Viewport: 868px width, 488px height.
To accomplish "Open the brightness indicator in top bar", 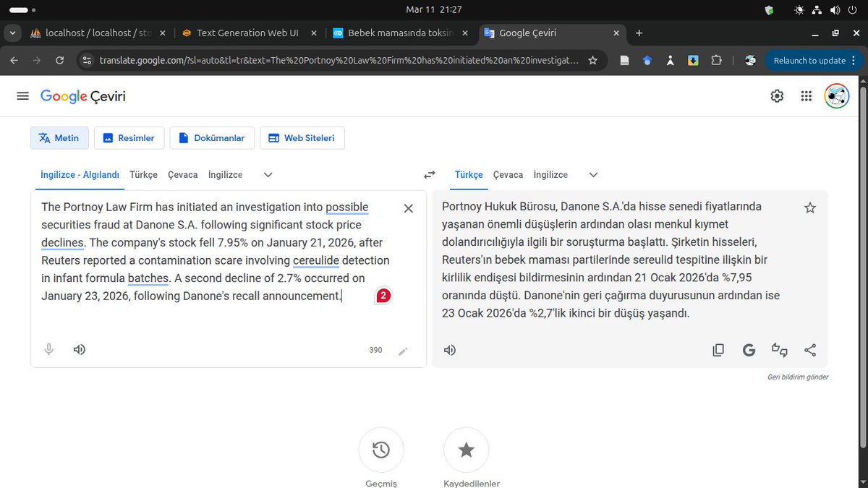I will click(799, 10).
